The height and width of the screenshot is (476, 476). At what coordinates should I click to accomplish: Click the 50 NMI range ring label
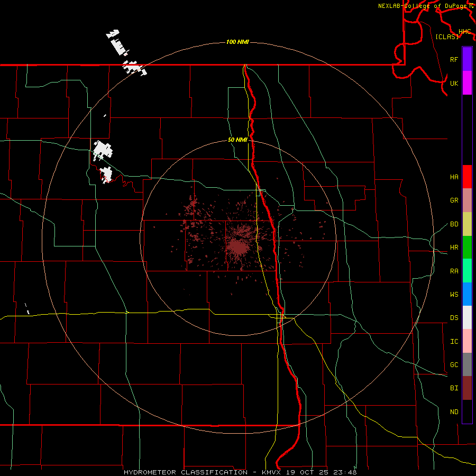tap(237, 140)
